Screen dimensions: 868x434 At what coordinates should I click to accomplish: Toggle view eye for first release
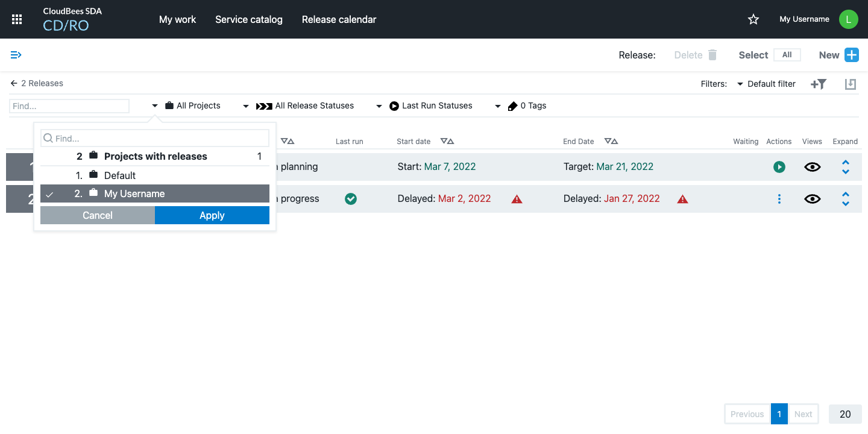pos(812,167)
